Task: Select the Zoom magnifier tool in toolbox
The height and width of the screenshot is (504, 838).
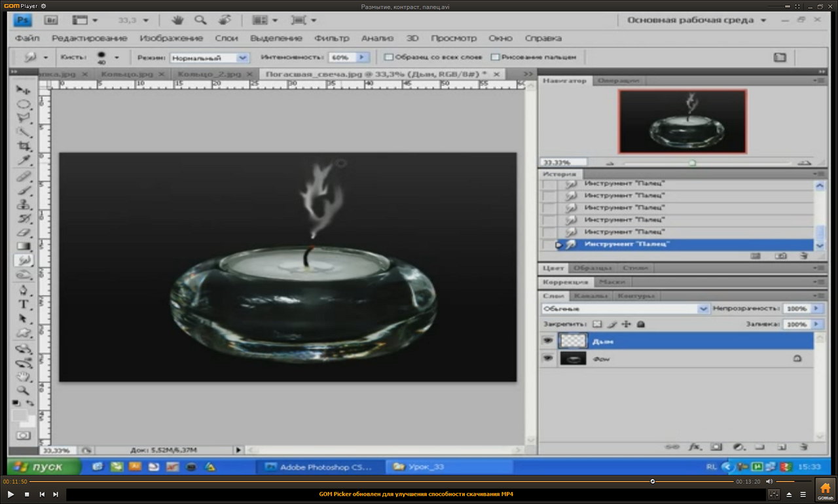Action: coord(24,390)
